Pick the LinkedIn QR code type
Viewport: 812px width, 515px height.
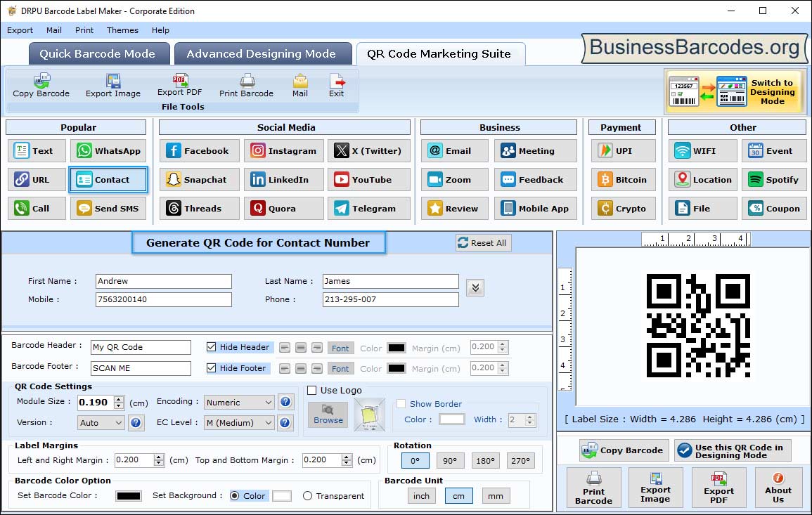coord(284,180)
